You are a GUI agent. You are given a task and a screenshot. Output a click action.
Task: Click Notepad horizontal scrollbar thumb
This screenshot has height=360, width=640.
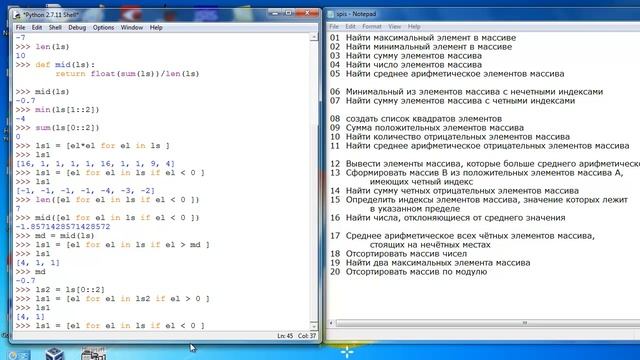tap(524, 323)
